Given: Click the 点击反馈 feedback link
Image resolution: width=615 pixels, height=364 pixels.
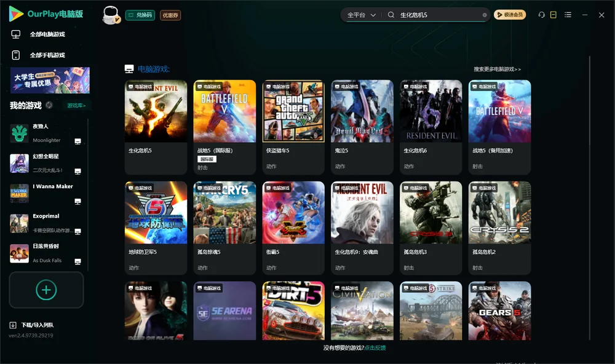Looking at the screenshot, I should [375, 347].
